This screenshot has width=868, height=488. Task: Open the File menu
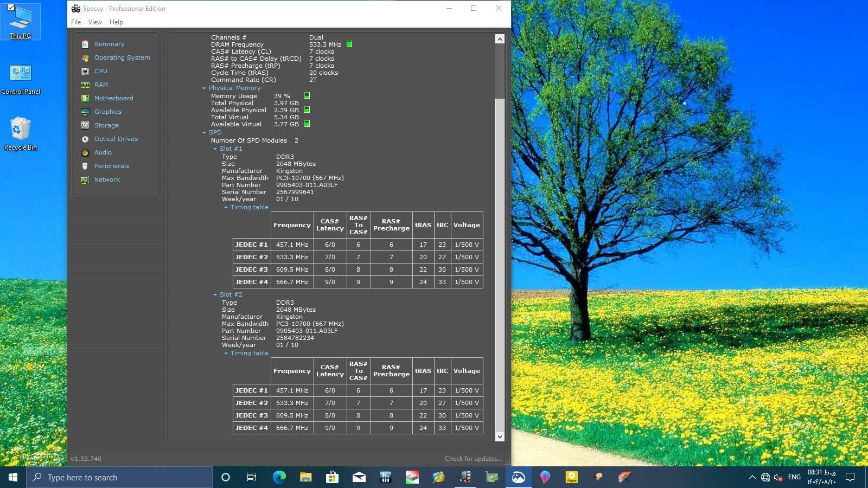76,22
